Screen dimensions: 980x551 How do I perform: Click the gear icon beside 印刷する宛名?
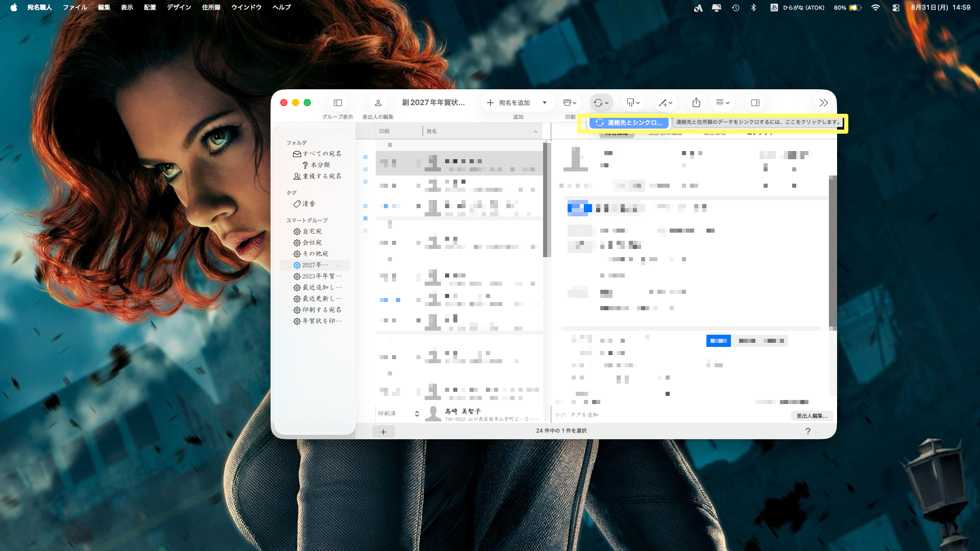click(297, 310)
